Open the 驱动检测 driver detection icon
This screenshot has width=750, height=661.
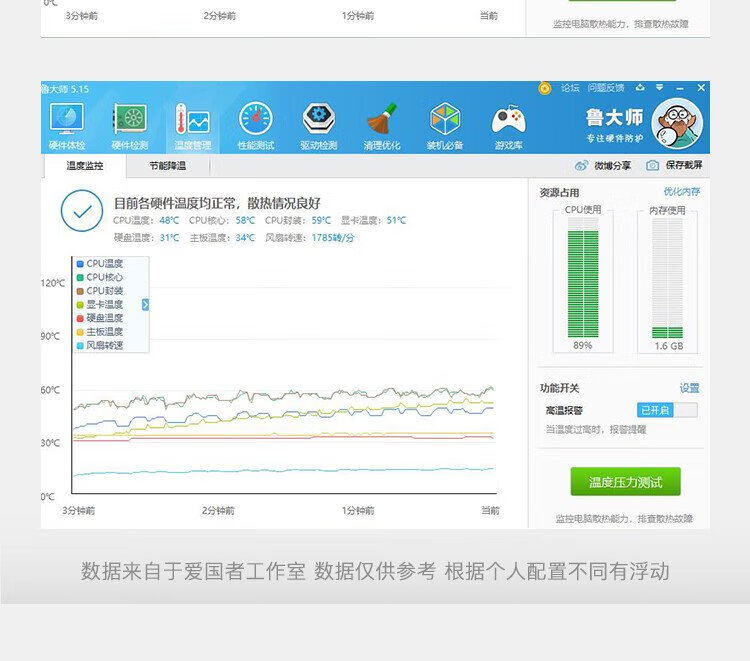pos(318,126)
